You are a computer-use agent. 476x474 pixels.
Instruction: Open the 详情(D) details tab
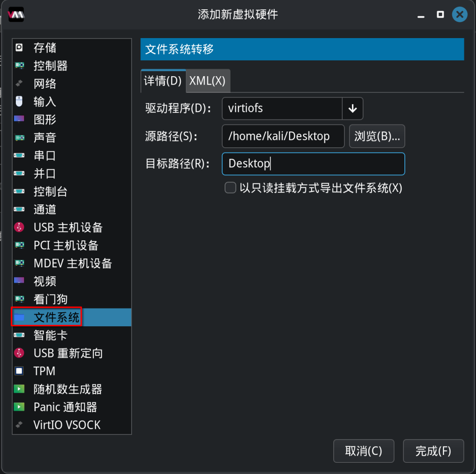[x=163, y=81]
